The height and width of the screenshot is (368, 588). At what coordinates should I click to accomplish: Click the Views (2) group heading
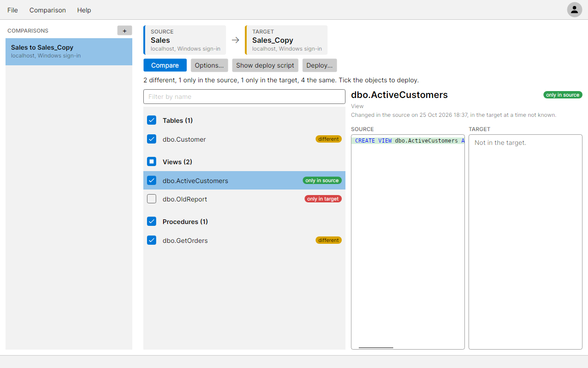point(177,162)
